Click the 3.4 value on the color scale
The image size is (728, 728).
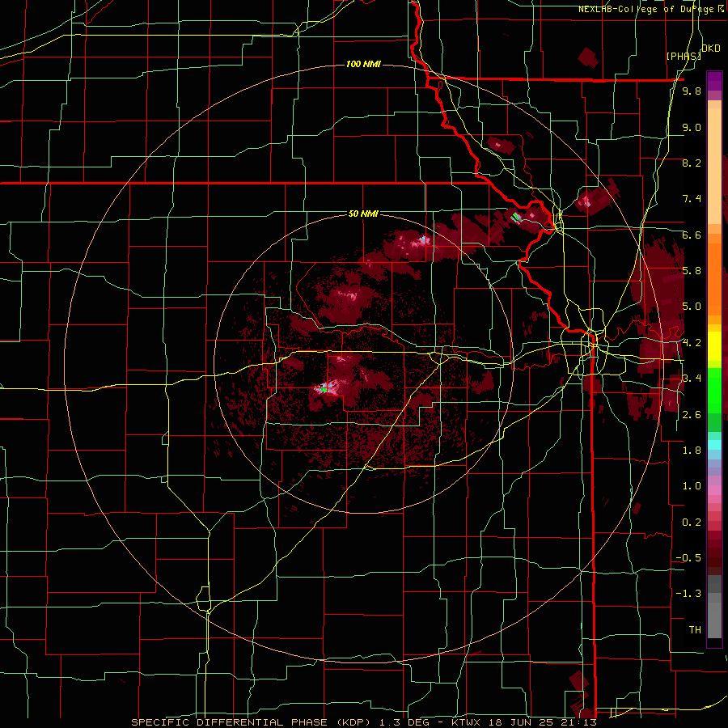click(692, 379)
